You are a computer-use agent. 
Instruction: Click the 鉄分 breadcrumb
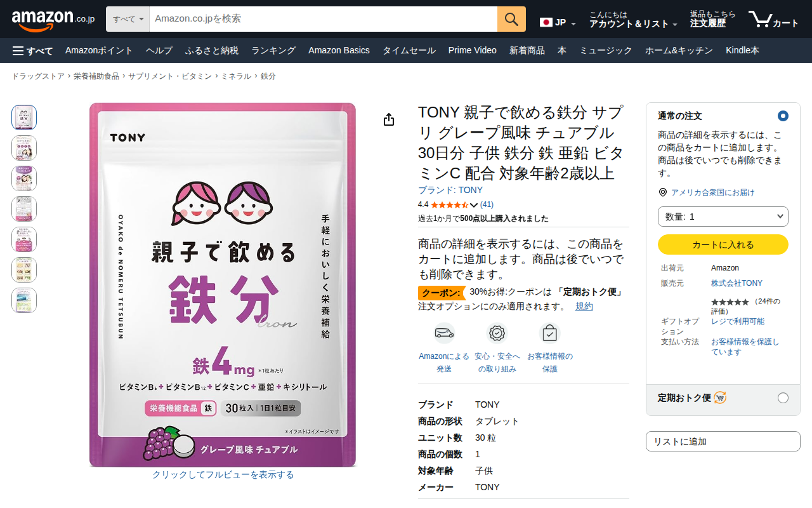tap(268, 76)
